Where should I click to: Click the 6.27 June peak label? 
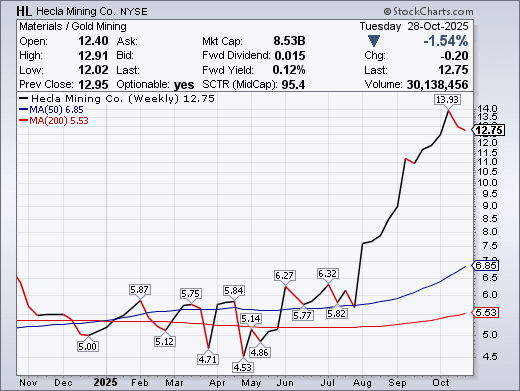[284, 276]
